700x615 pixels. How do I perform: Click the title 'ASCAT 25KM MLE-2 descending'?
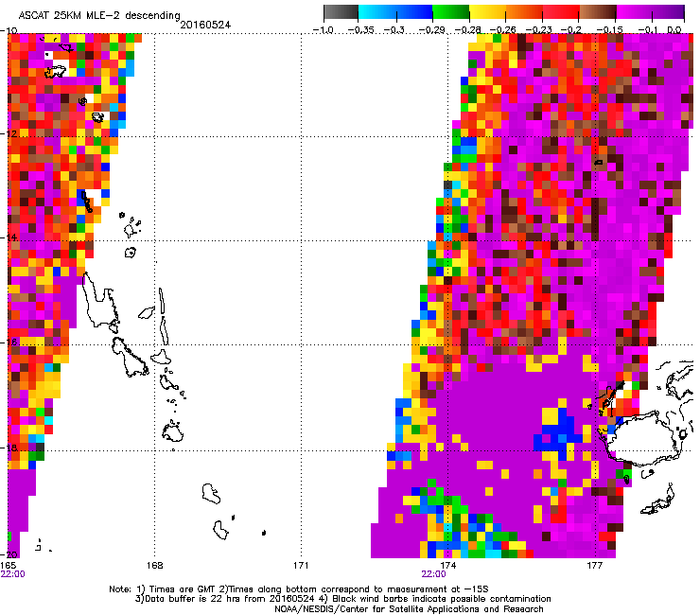(99, 16)
